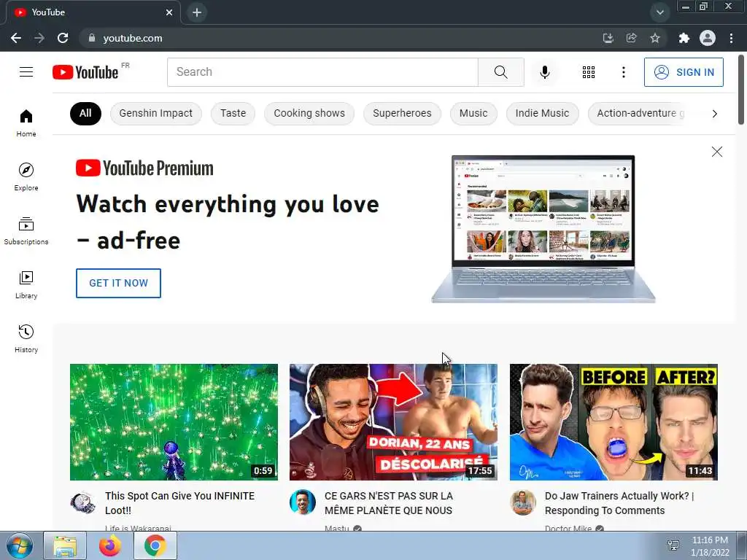Select the Cooking shows chip
The image size is (747, 560).
[309, 113]
